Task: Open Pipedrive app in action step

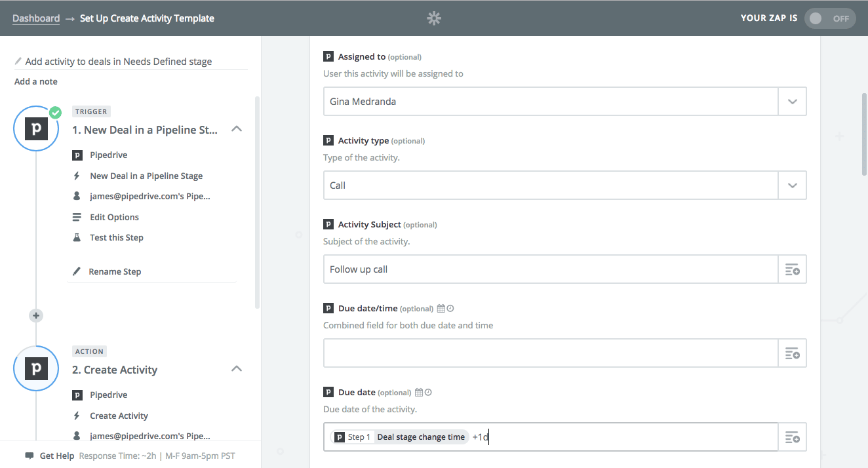Action: (109, 395)
